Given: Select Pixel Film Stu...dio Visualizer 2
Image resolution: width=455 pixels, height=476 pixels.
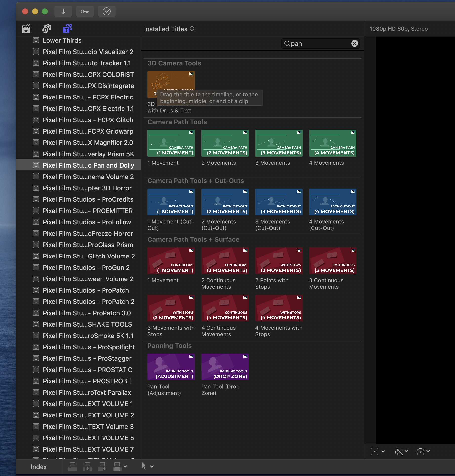Looking at the screenshot, I should [78, 52].
